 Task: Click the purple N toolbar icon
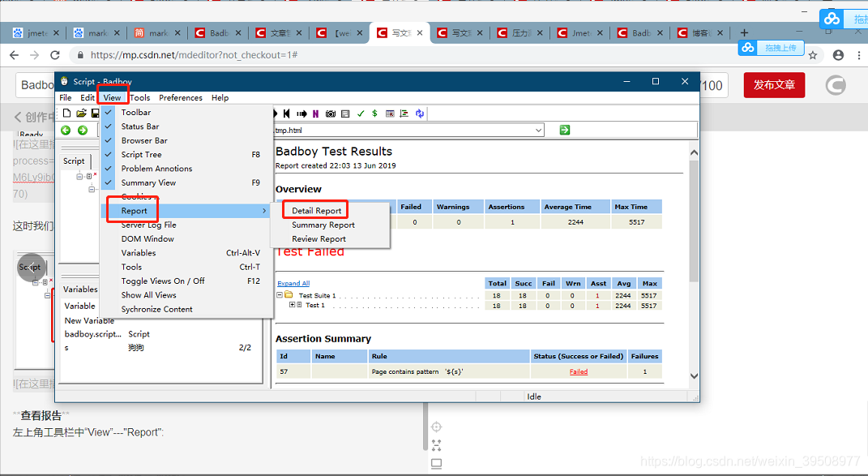(315, 114)
